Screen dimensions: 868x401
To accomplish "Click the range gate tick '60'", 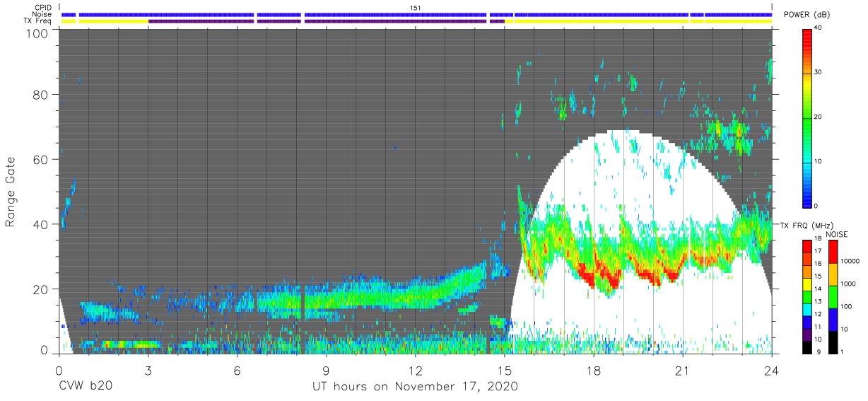I will point(40,159).
